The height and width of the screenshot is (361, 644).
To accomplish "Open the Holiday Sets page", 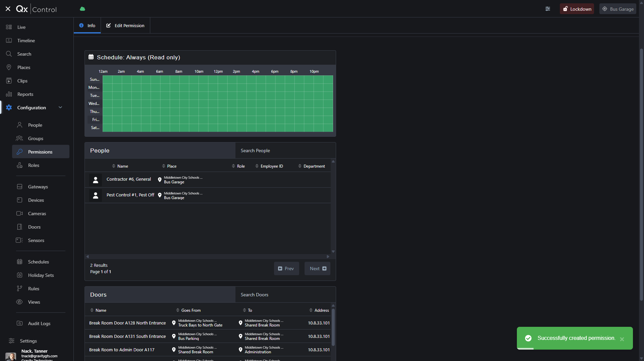I will [41, 275].
